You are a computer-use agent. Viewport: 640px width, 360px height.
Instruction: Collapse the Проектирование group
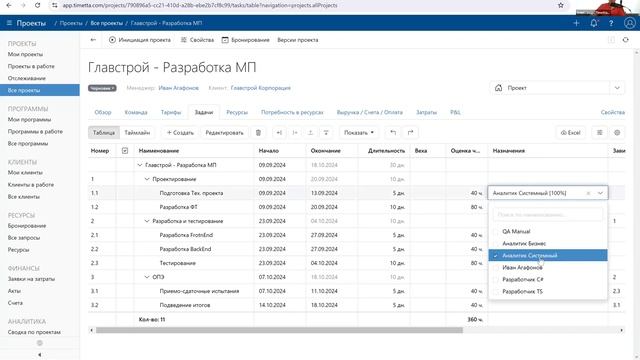(147, 179)
